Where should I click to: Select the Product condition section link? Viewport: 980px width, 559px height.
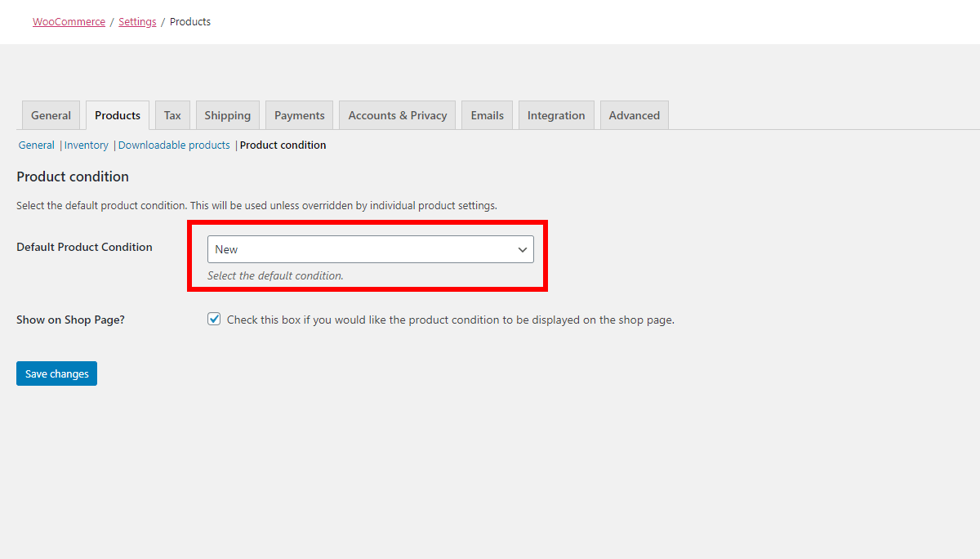(x=283, y=145)
